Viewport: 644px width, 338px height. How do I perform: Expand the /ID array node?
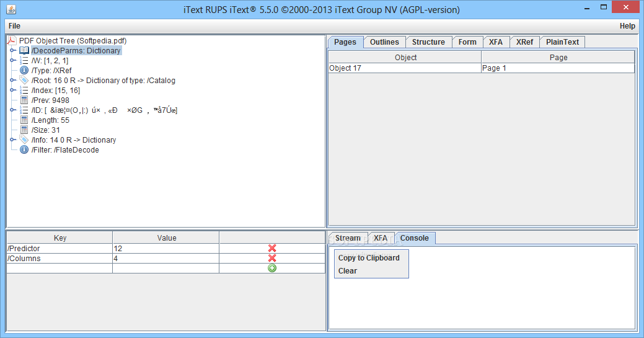(13, 110)
